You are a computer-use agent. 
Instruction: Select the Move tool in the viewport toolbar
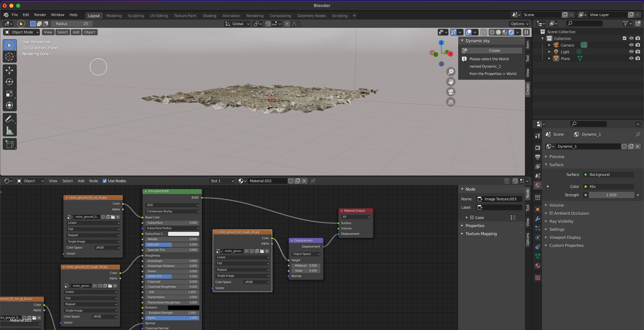[9, 70]
